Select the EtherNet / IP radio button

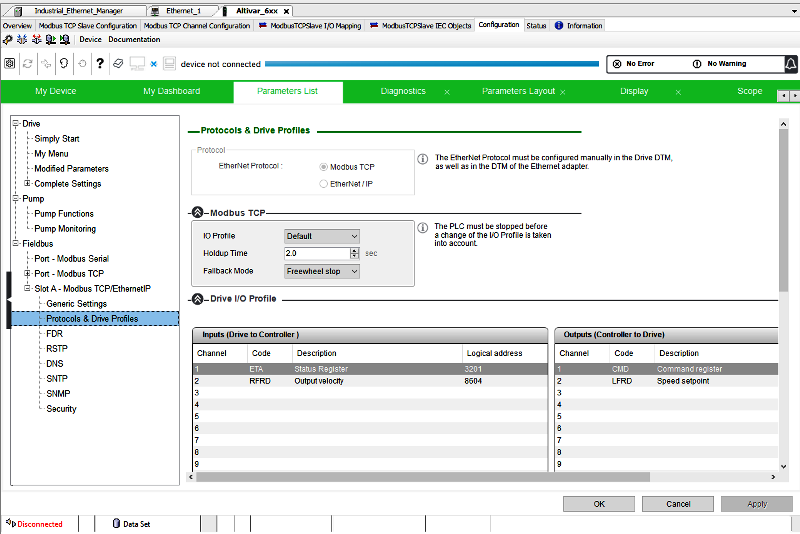(x=324, y=184)
